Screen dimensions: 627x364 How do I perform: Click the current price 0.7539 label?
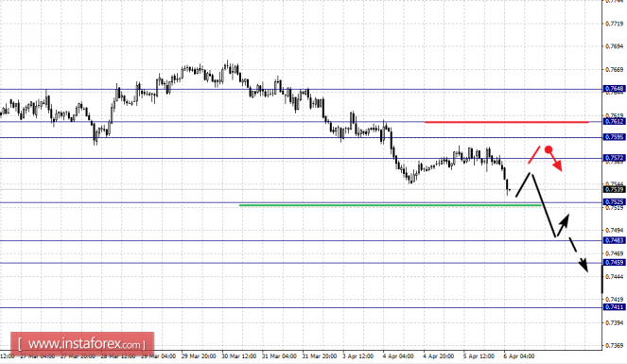pos(614,189)
